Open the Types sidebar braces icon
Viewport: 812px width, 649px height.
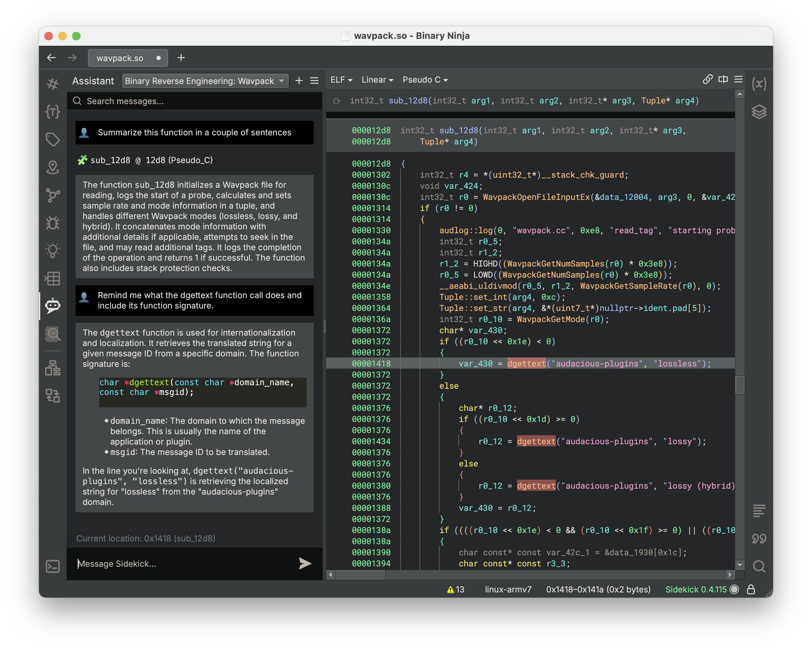53,112
